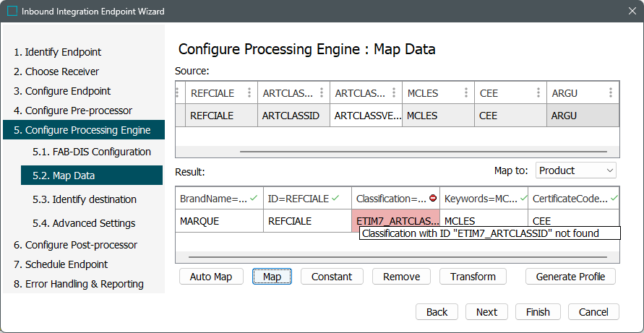Click the Generate Profile button
Viewport: 644px width, 333px height.
(570, 277)
